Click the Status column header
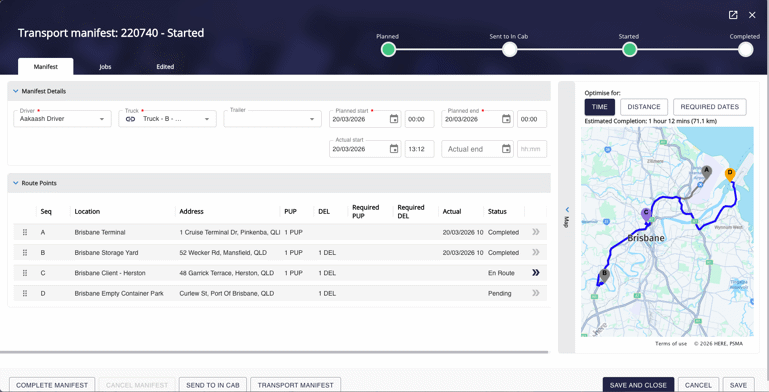Screen dimensions: 769x392 497,211
